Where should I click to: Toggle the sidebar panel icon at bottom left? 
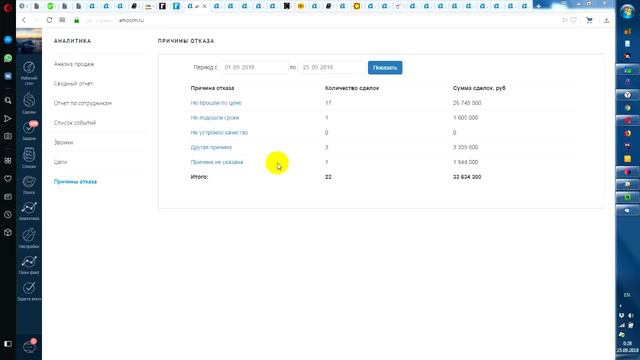point(8,344)
